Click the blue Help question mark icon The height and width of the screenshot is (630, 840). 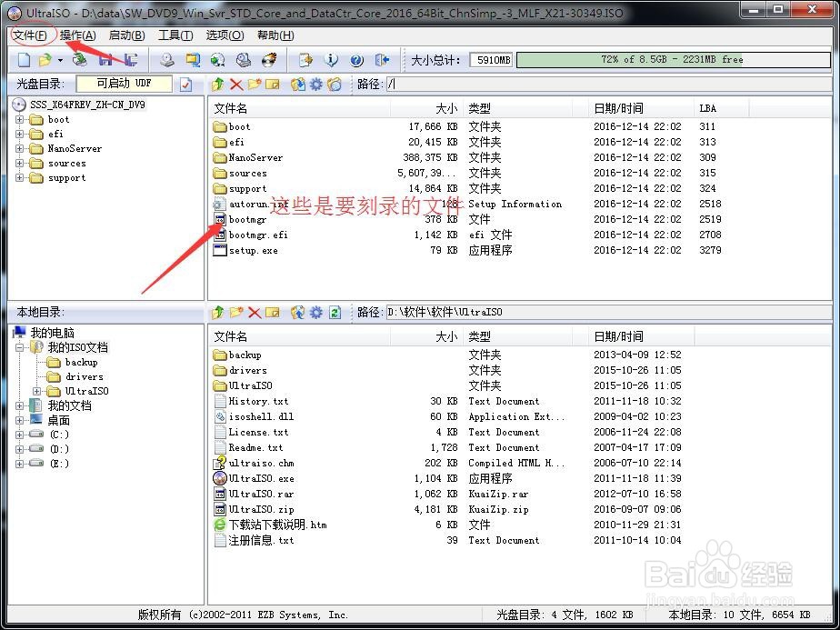pyautogui.click(x=356, y=60)
